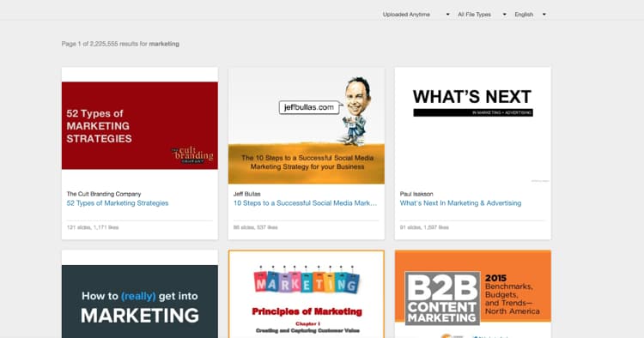
Task: Click the '91 slides, 1,597 likes' text
Action: (x=424, y=227)
